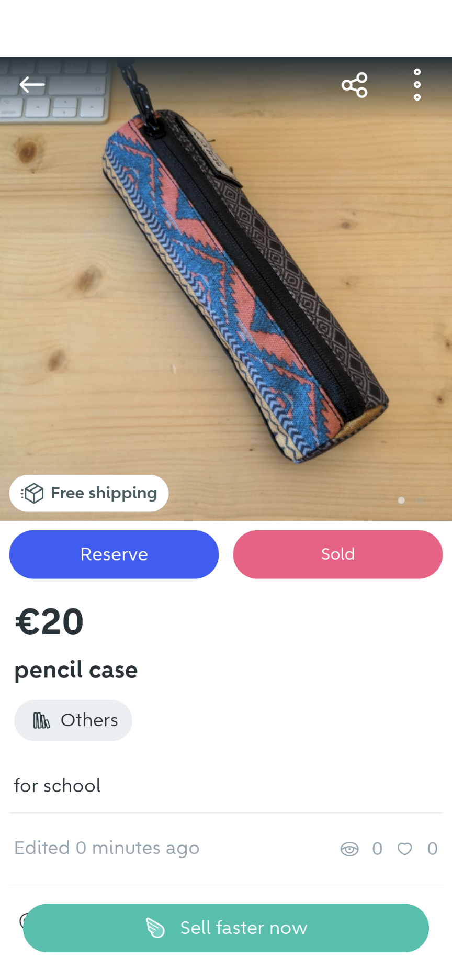Mark the item as Sold

(x=338, y=554)
